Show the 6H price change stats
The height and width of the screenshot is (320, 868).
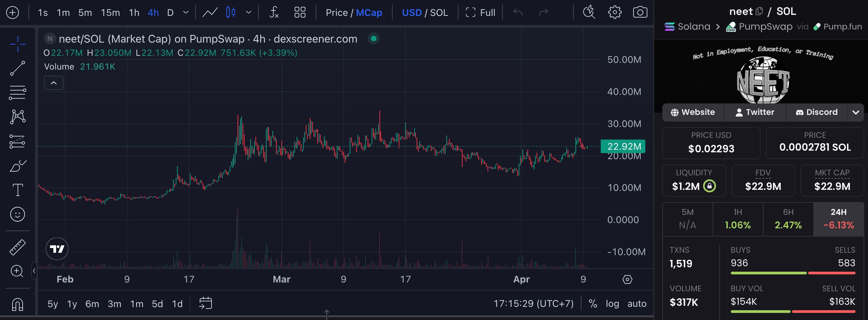pyautogui.click(x=788, y=219)
